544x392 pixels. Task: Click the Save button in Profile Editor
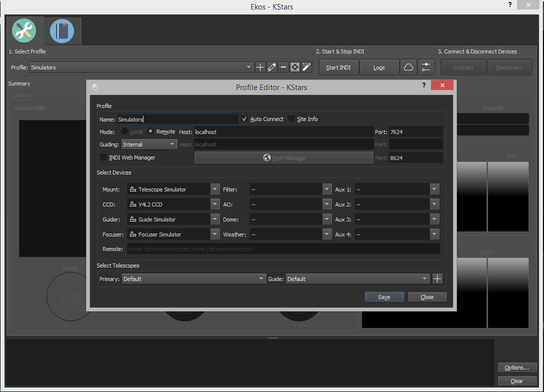tap(384, 297)
